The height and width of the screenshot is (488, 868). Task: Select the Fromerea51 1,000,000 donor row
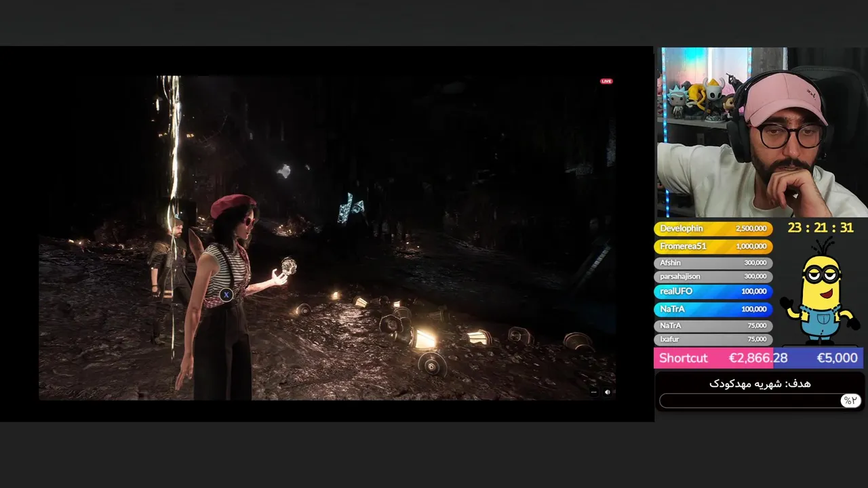pyautogui.click(x=713, y=247)
